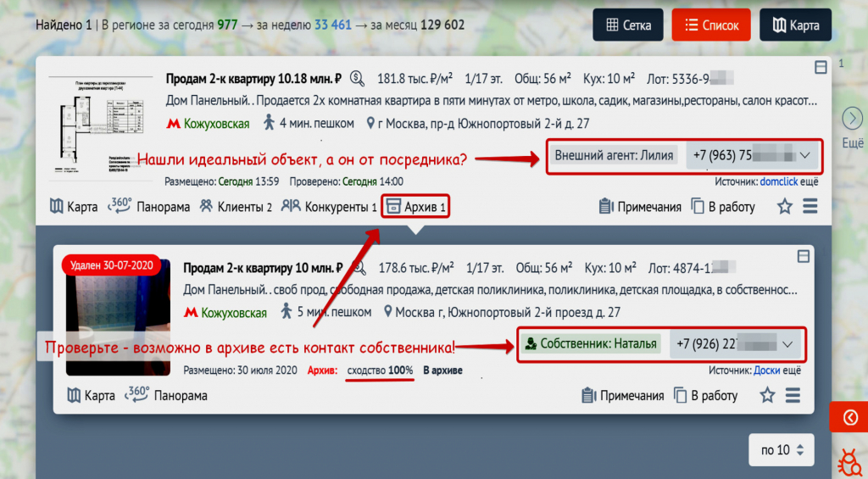Expand phone dropdown for owner Наталья
The image size is (868, 479).
(787, 344)
